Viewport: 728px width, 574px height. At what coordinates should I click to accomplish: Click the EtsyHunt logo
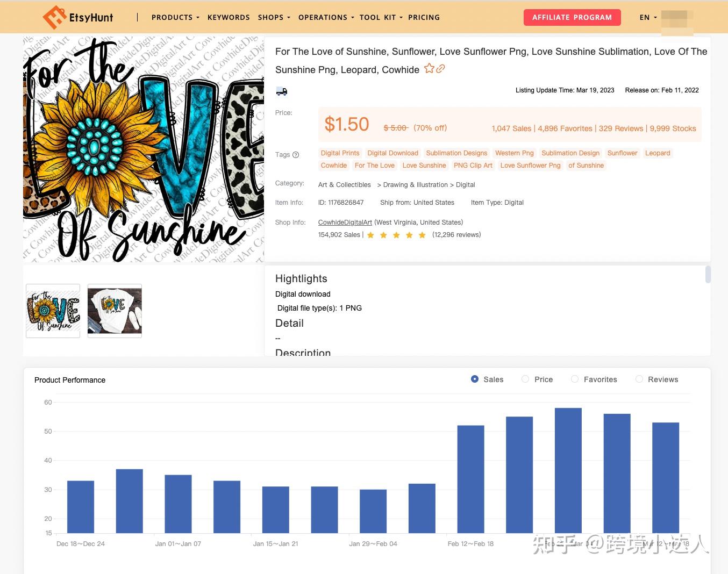(78, 17)
